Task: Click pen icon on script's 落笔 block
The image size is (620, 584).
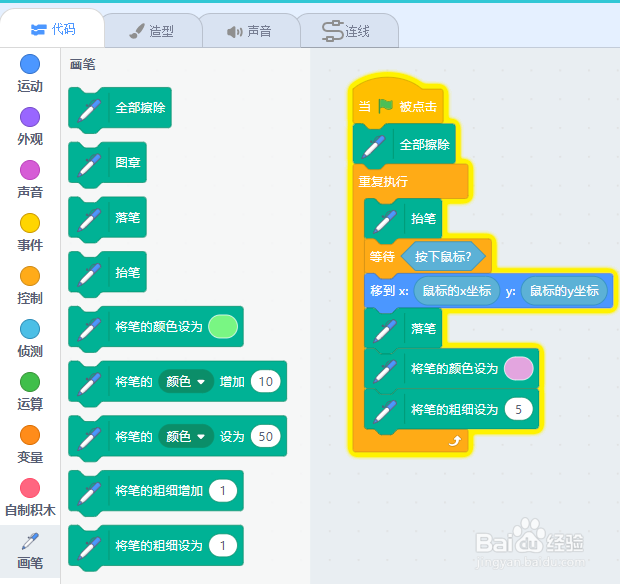Action: click(x=385, y=330)
